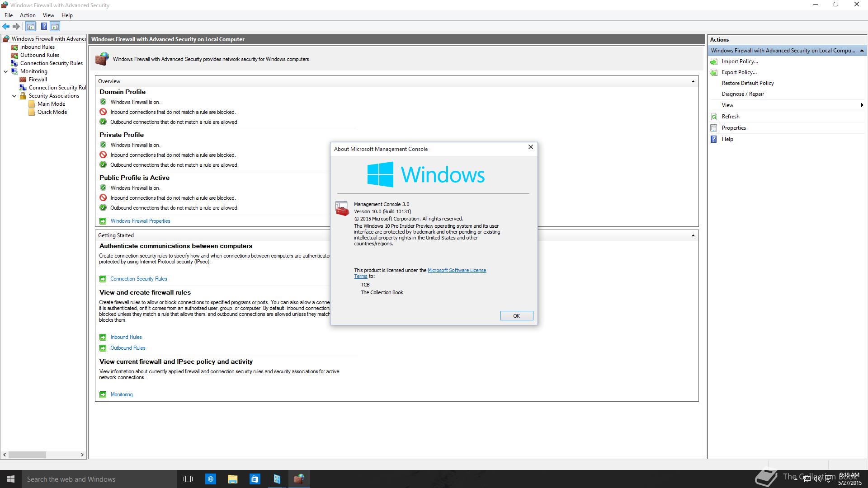Click Diagnose / Repair action
Image resolution: width=868 pixels, height=488 pixels.
pyautogui.click(x=743, y=94)
